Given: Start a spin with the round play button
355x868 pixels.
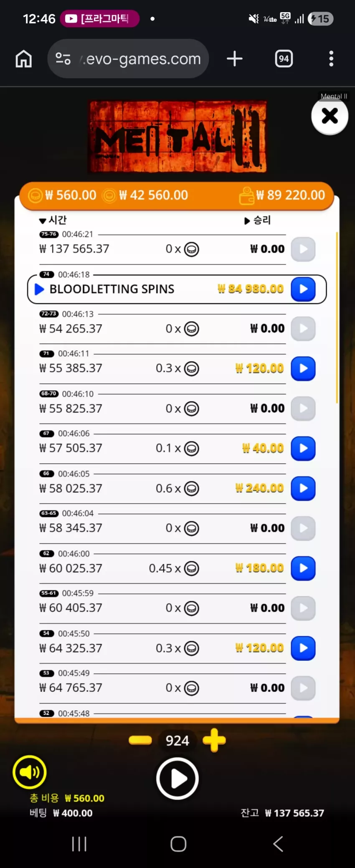Looking at the screenshot, I should point(177,779).
